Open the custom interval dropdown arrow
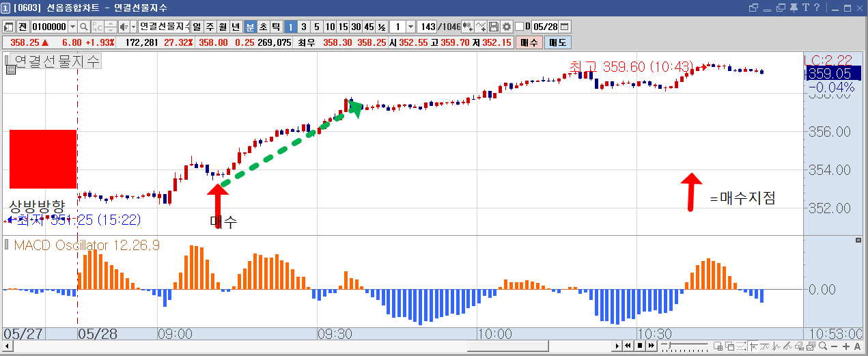 click(x=410, y=27)
